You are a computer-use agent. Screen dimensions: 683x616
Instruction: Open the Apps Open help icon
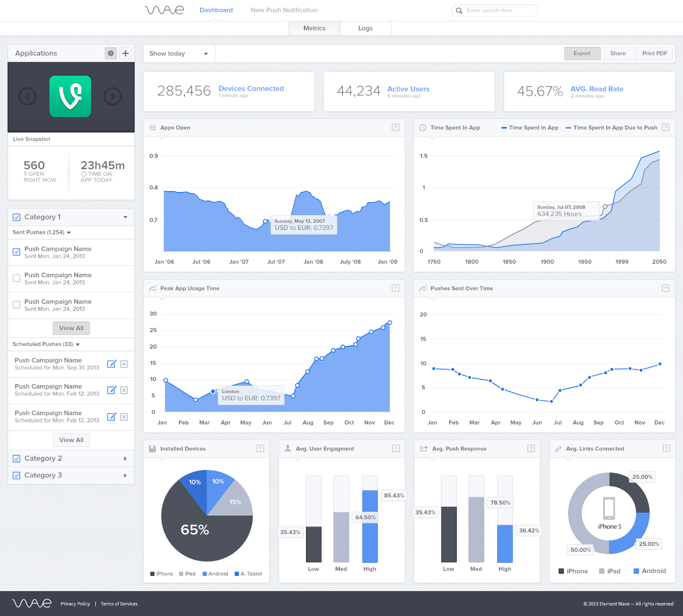coord(396,127)
